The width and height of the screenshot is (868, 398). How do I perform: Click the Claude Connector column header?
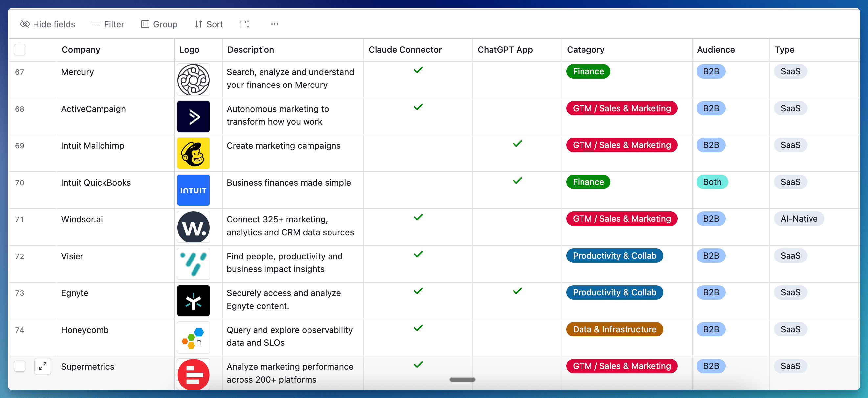(405, 50)
